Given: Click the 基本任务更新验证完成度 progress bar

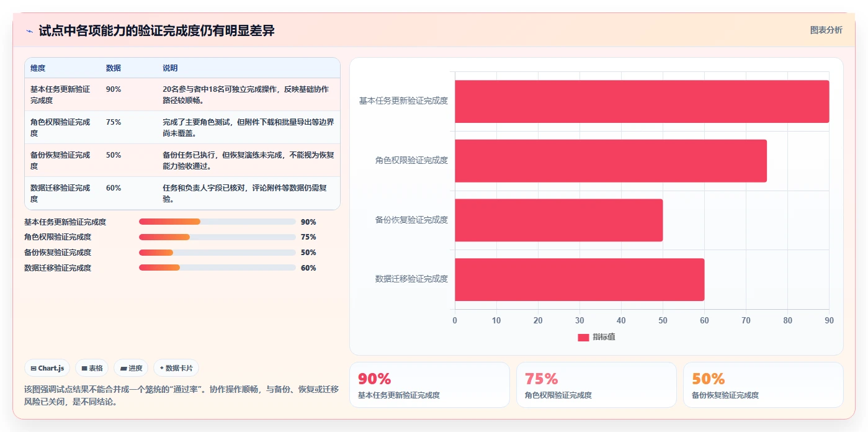Looking at the screenshot, I should (217, 222).
